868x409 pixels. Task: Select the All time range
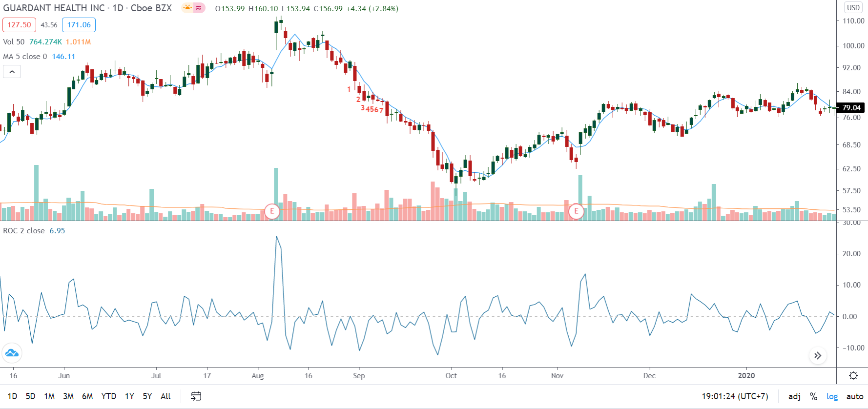(165, 396)
